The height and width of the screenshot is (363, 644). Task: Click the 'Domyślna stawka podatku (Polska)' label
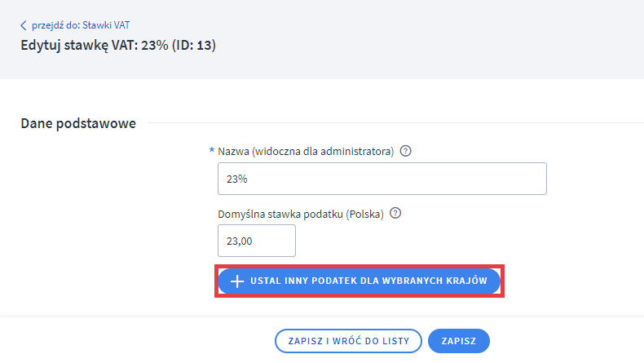tap(302, 214)
